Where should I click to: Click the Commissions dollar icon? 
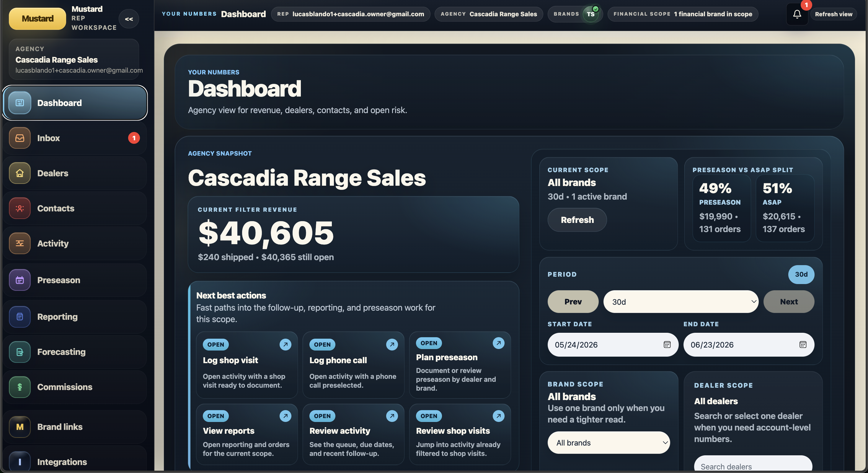pos(19,387)
